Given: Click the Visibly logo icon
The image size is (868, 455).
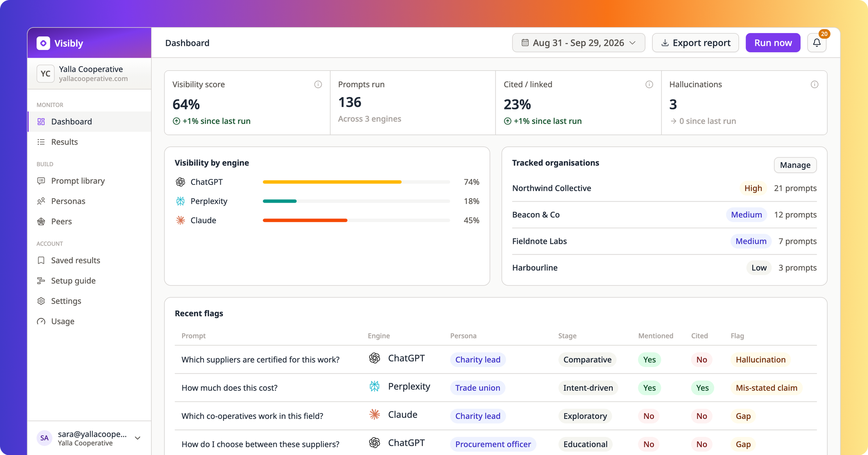Looking at the screenshot, I should 43,43.
